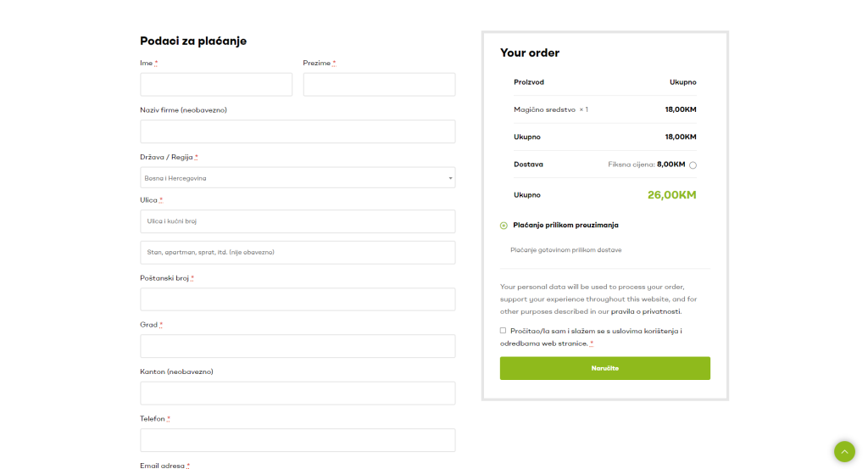868x469 pixels.
Task: Open the Država / Regija dropdown
Action: 297,178
